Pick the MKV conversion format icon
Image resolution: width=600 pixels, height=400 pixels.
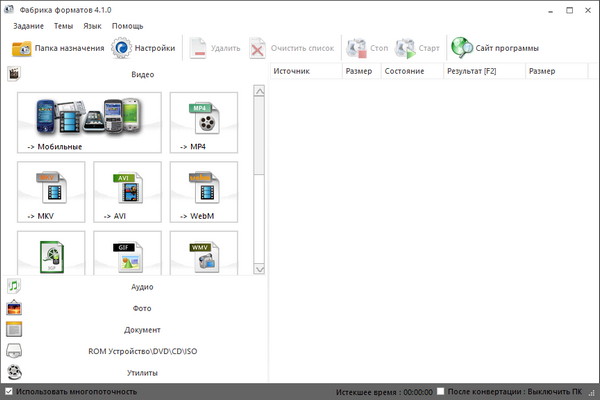(x=51, y=192)
